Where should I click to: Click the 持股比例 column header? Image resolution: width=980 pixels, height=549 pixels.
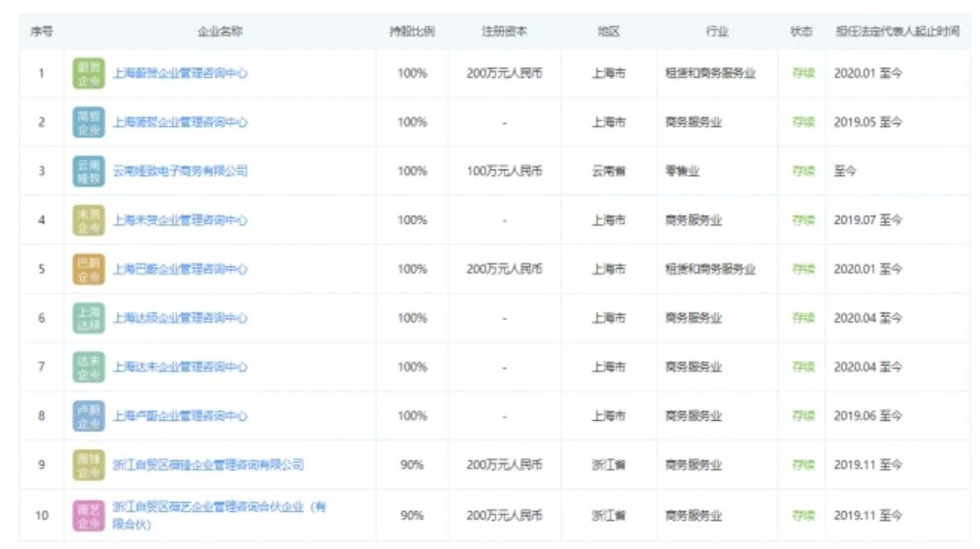click(412, 31)
